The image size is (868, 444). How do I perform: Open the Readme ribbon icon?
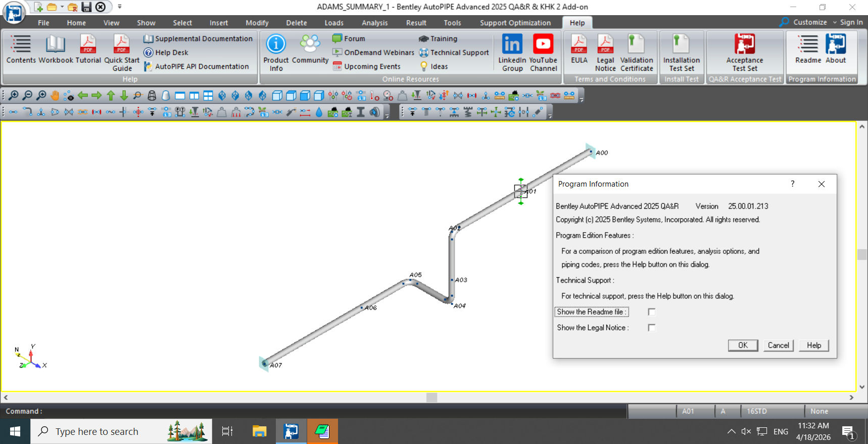pyautogui.click(x=808, y=50)
